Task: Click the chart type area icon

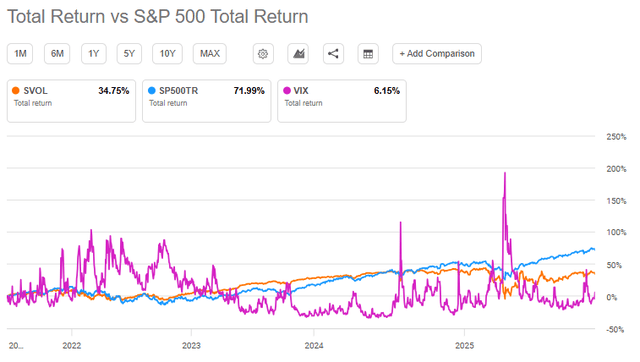Action: (x=298, y=54)
